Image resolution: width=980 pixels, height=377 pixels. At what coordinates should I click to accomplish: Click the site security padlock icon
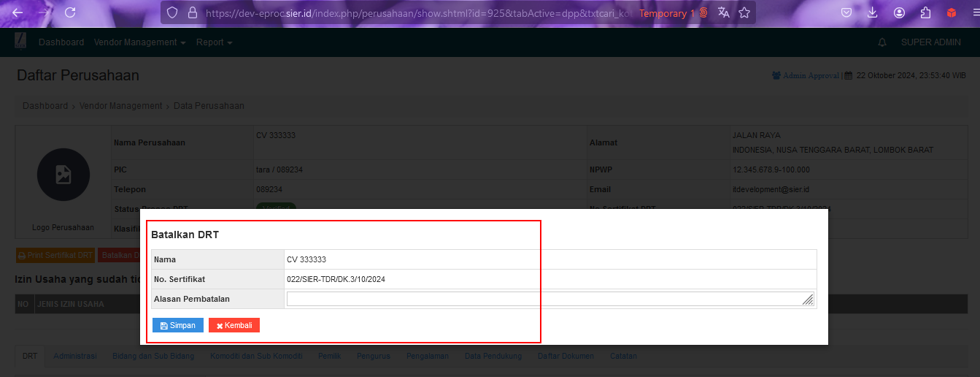coord(193,12)
